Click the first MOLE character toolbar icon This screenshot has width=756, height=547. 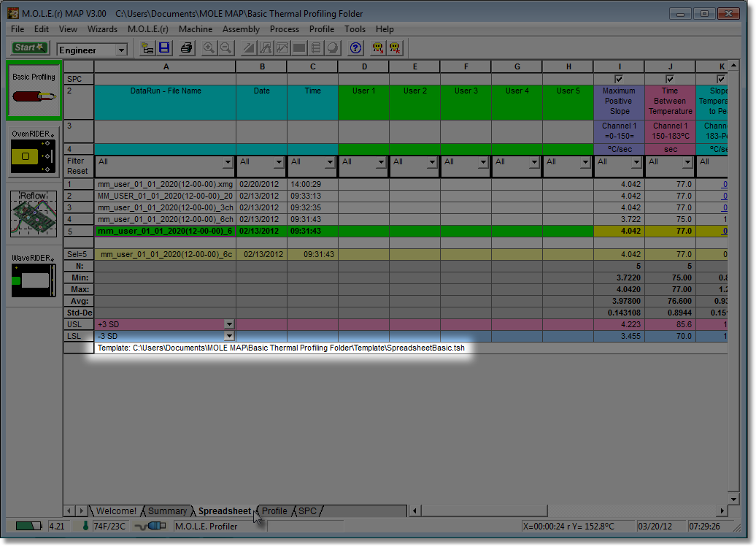click(378, 47)
